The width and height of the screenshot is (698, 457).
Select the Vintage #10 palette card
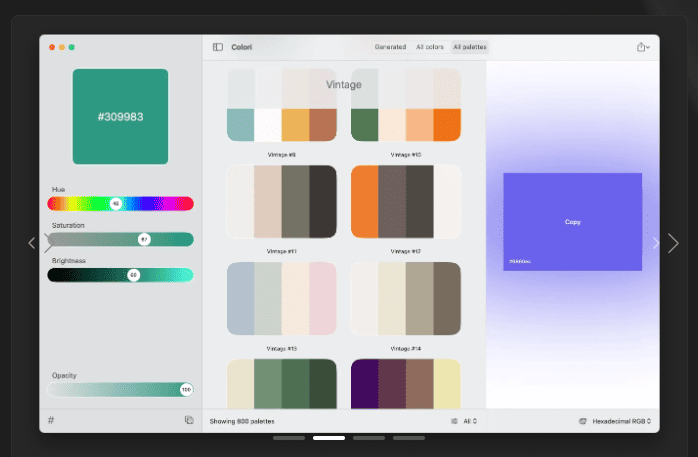(406, 105)
